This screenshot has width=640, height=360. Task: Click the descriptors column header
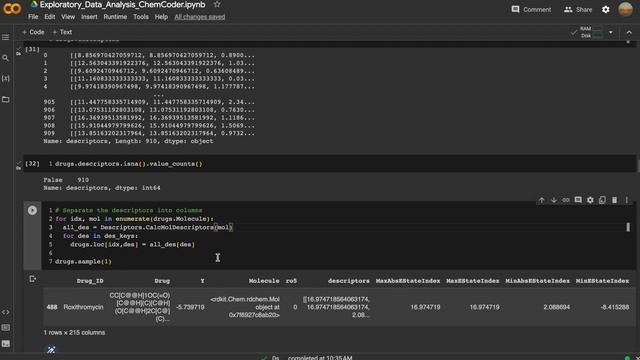click(x=349, y=281)
